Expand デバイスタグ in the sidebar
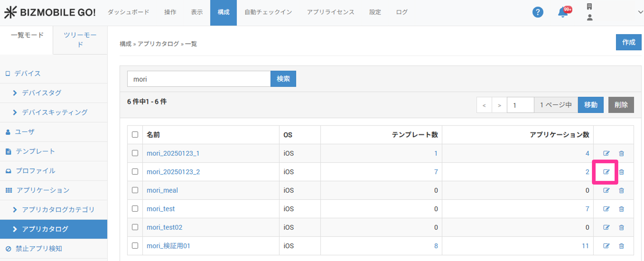 42,93
